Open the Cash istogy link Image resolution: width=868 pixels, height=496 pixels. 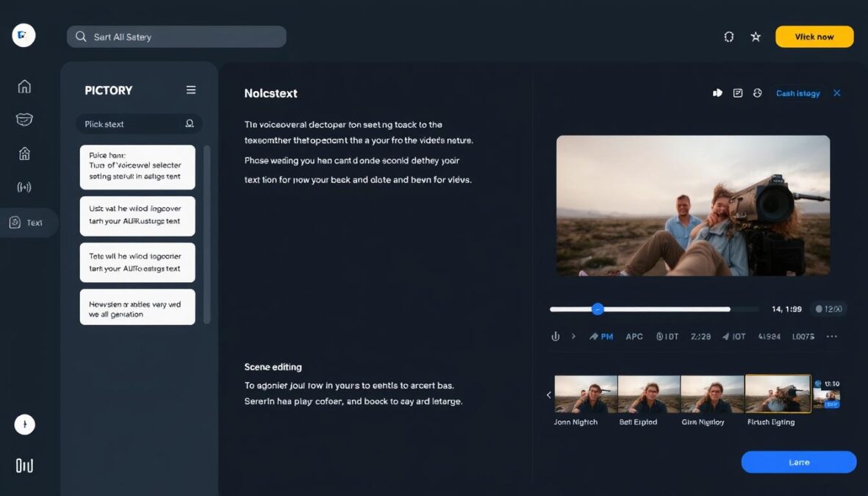tap(798, 93)
